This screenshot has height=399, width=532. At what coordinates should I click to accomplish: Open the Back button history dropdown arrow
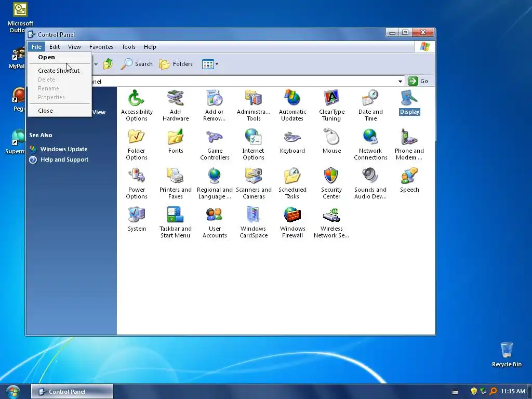click(96, 64)
